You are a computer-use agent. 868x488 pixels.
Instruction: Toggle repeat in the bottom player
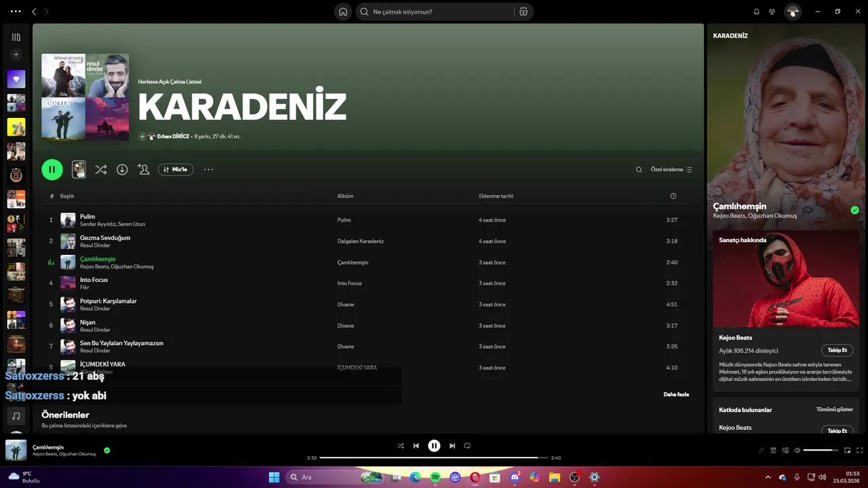tap(467, 446)
